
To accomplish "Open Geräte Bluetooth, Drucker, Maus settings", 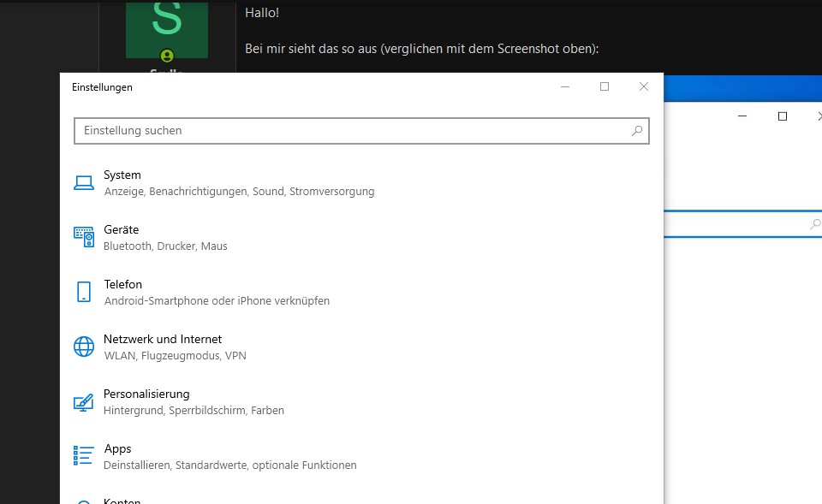I will point(164,246).
